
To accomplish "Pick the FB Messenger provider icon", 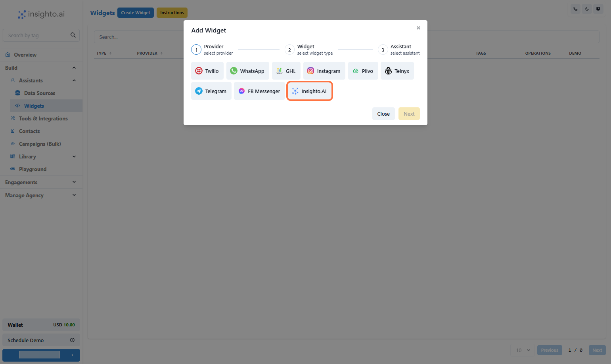I will [x=242, y=91].
